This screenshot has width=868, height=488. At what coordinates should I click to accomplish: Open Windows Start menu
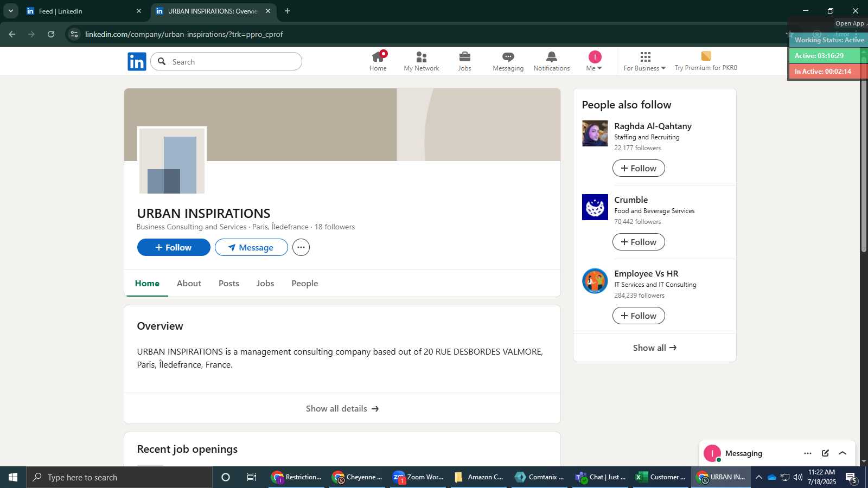tap(13, 477)
